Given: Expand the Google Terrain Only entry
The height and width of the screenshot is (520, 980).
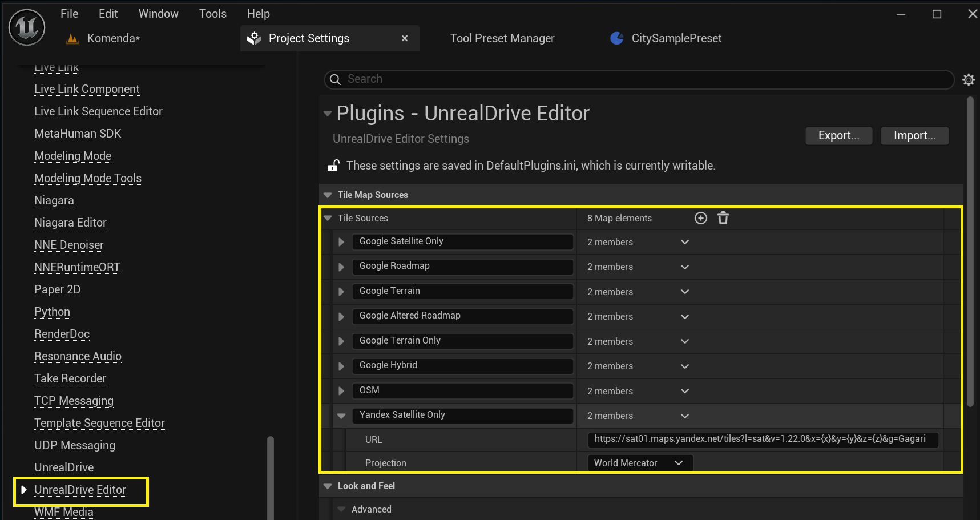Looking at the screenshot, I should click(x=341, y=341).
